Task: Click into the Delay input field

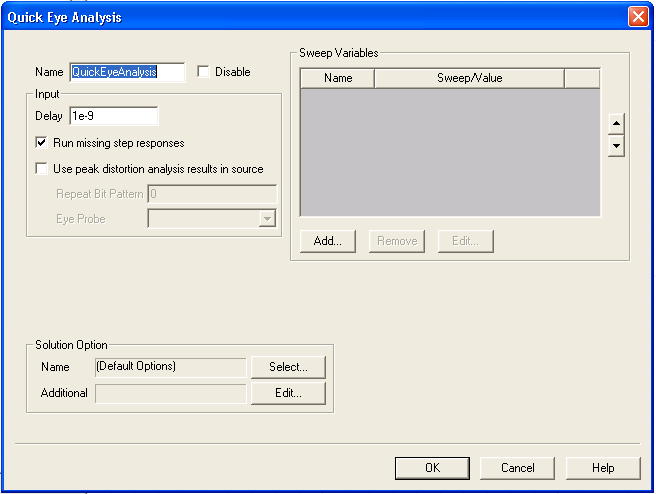Action: [x=113, y=116]
